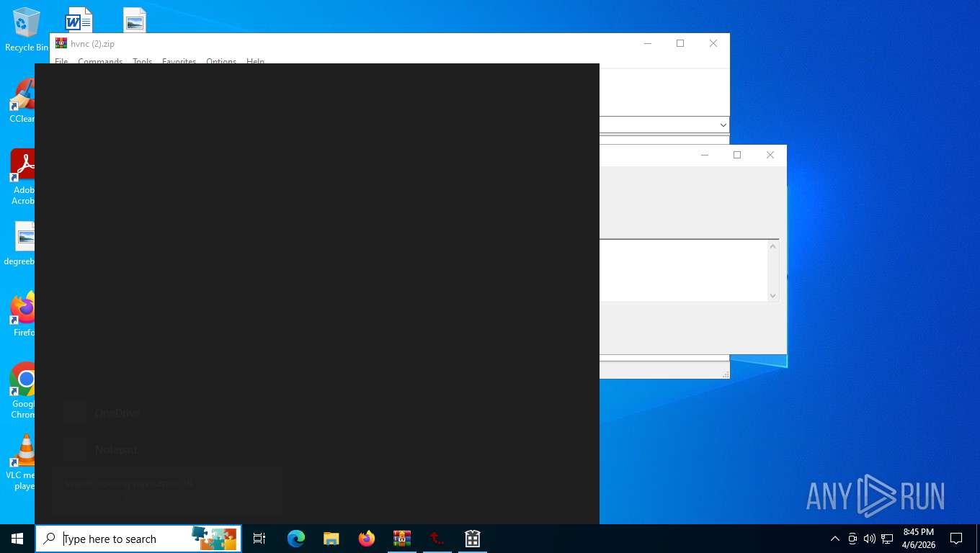Click the scroll-up arrow in the dialog's text box
The height and width of the screenshot is (553, 980).
pyautogui.click(x=772, y=247)
